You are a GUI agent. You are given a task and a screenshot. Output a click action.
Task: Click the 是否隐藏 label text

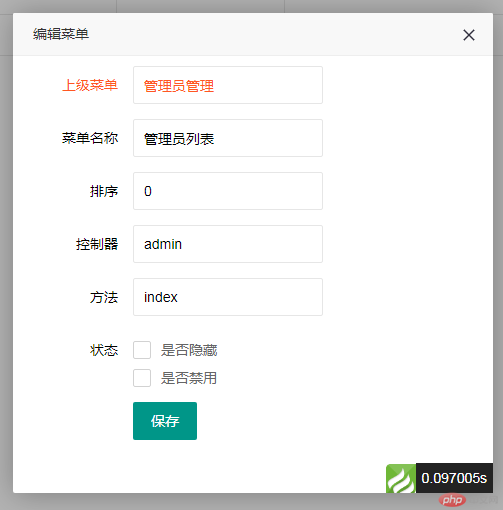tap(189, 350)
